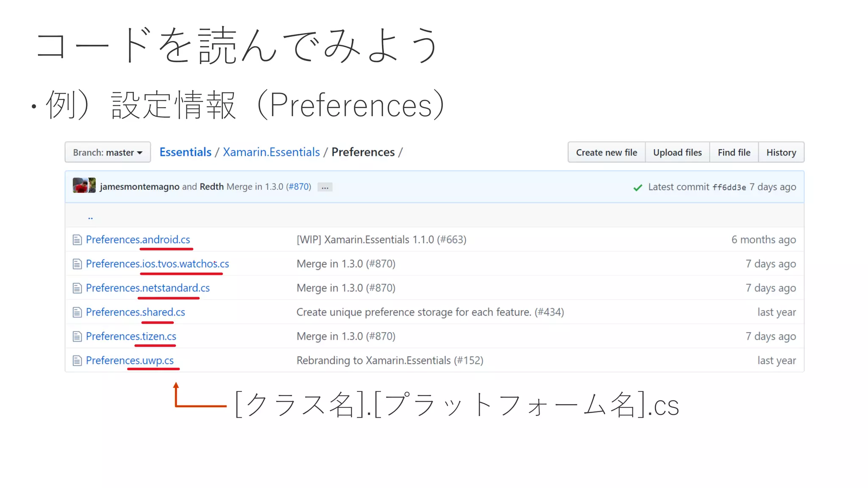Open Merge in 1.3.0 commit on tizen row

click(x=346, y=336)
